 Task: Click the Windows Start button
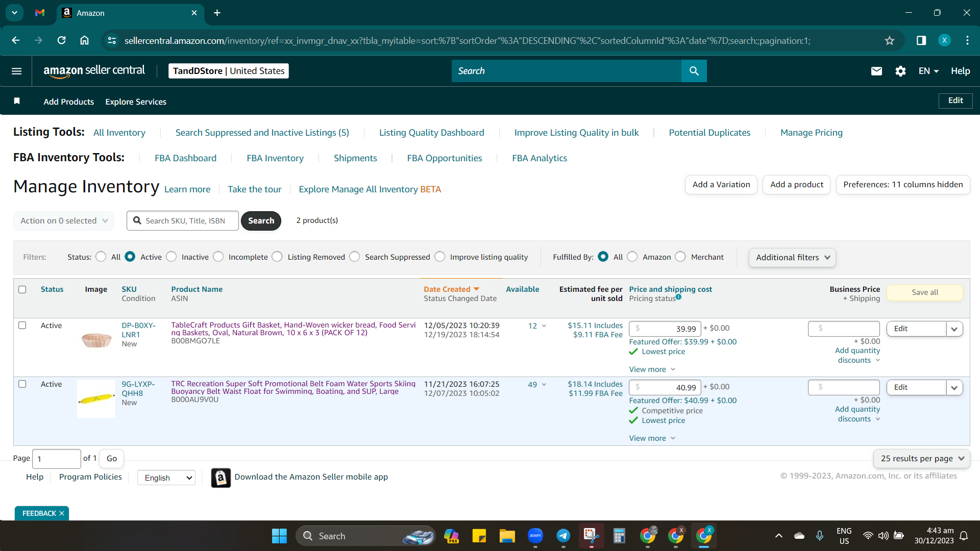point(279,536)
